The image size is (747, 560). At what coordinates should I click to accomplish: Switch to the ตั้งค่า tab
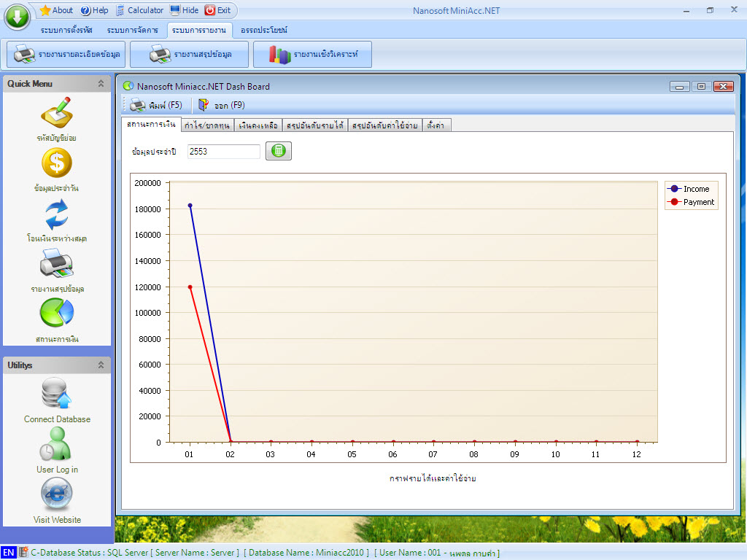(x=436, y=125)
